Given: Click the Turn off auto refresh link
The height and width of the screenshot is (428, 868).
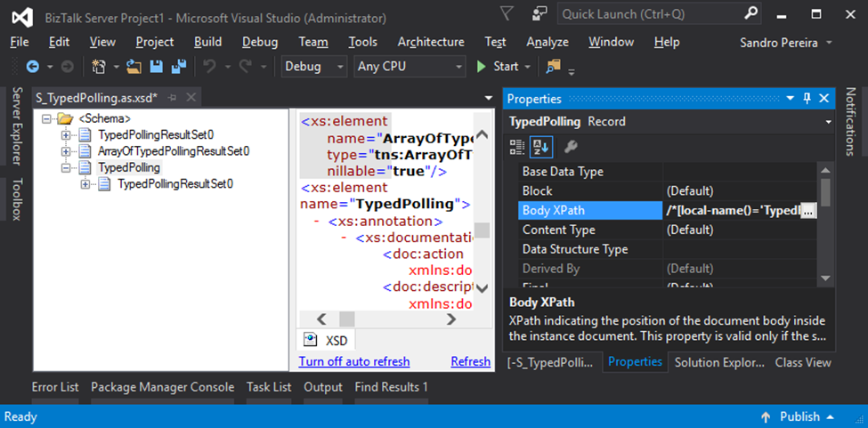Looking at the screenshot, I should [354, 361].
